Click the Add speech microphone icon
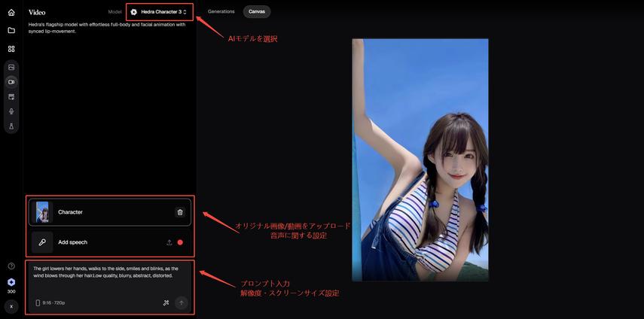Screen dimensions: 644x319 point(42,242)
